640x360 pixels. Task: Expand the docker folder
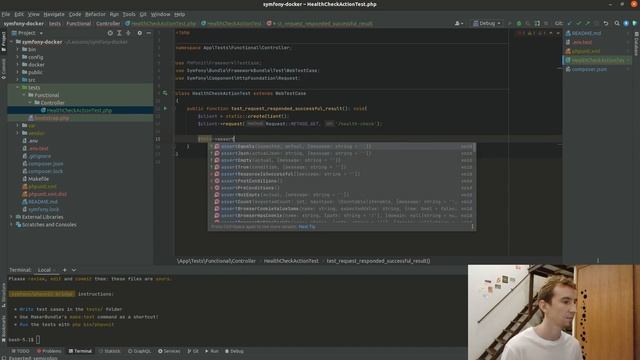(18, 64)
